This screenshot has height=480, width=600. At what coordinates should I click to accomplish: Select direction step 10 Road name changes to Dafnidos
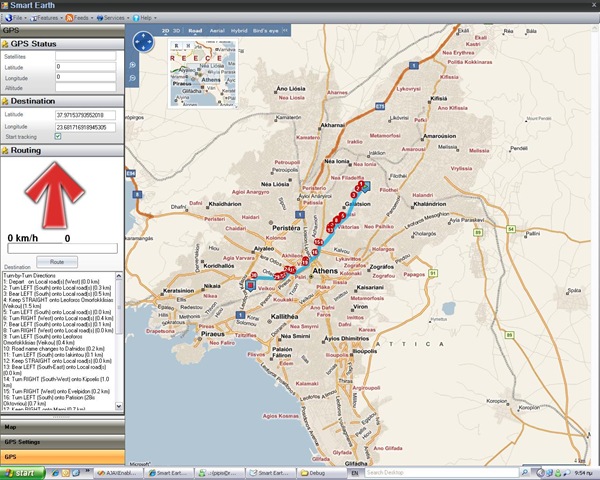point(54,349)
